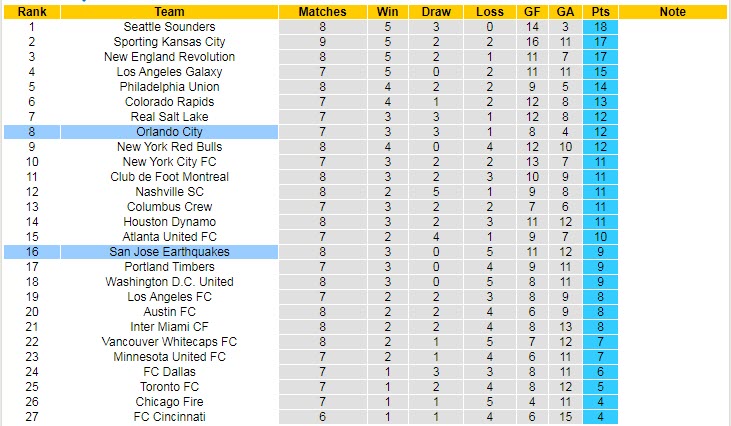Image resolution: width=731 pixels, height=426 pixels.
Task: Click the GF column header
Action: pos(532,12)
